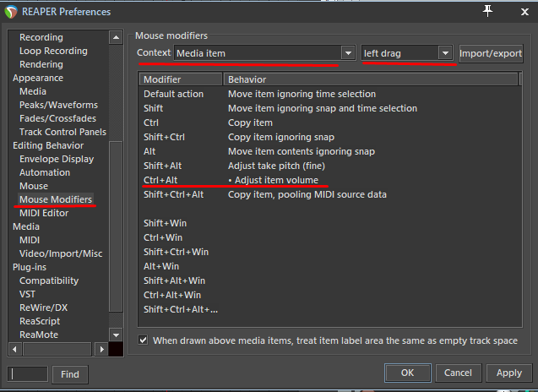Select Rendering preferences page
This screenshot has width=538, height=392.
pyautogui.click(x=41, y=64)
